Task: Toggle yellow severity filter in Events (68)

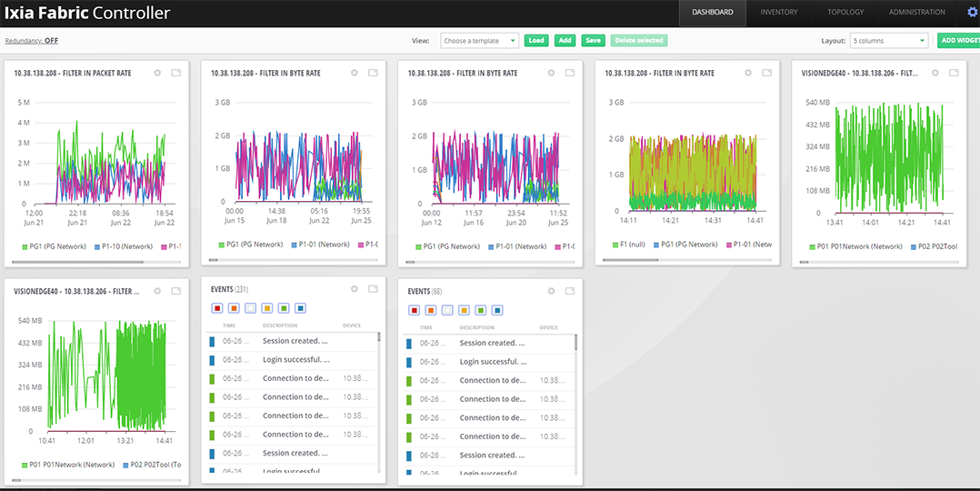Action: [465, 310]
